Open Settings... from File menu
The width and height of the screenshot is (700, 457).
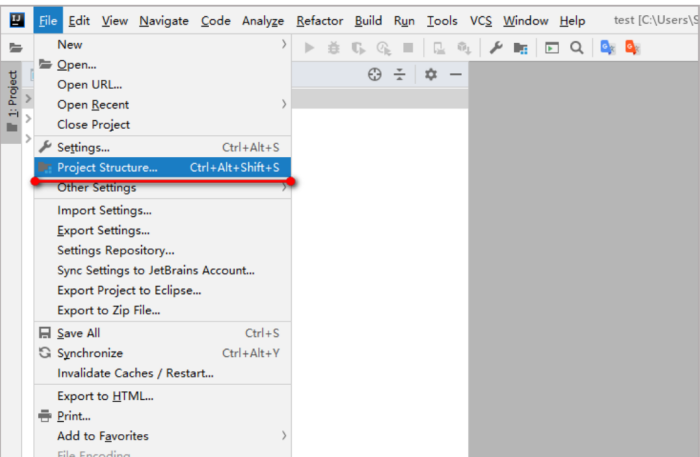point(162,147)
